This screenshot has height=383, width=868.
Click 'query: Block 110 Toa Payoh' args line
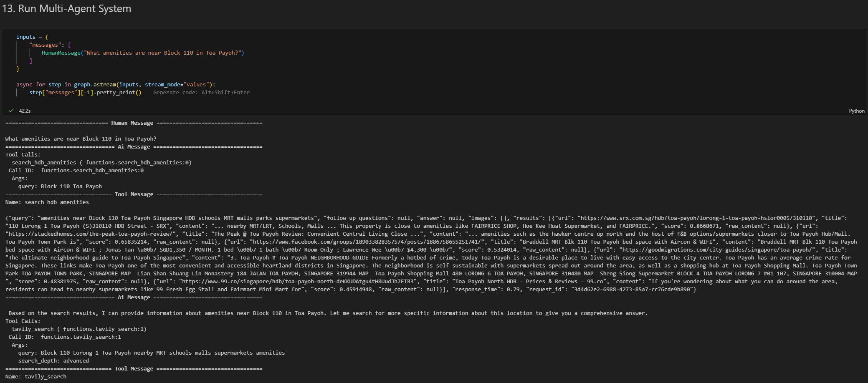[60, 186]
